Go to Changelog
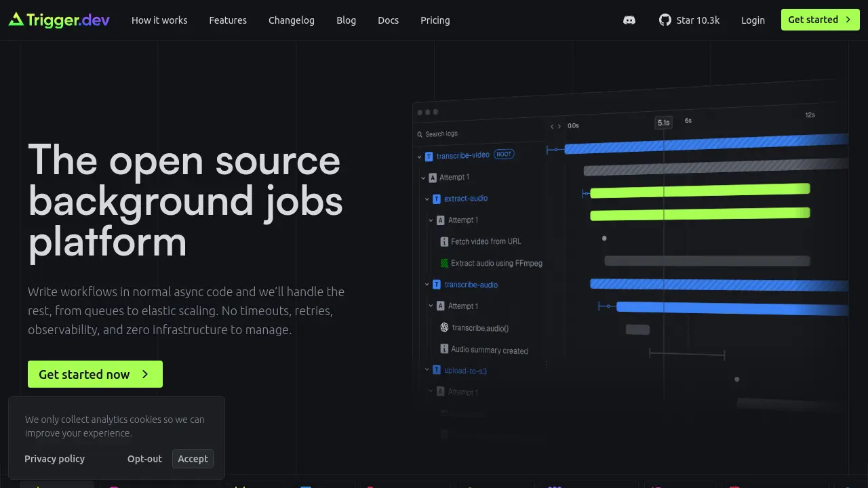Viewport: 868px width, 488px height. [292, 20]
